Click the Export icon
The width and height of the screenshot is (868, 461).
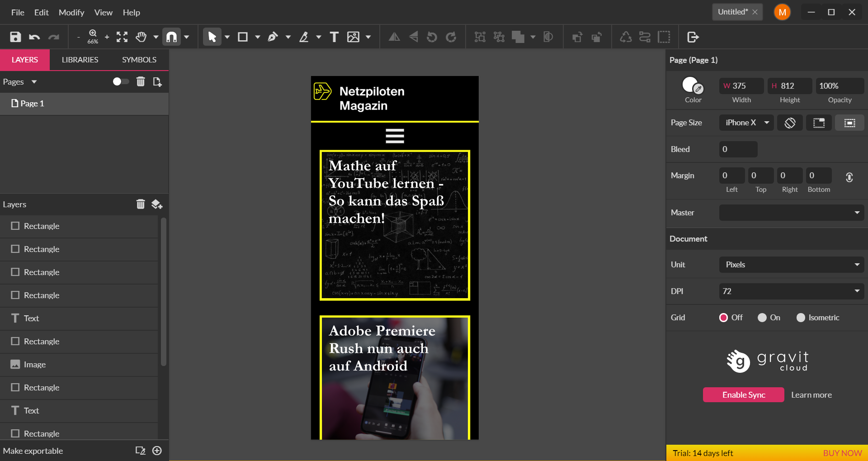[x=693, y=37]
